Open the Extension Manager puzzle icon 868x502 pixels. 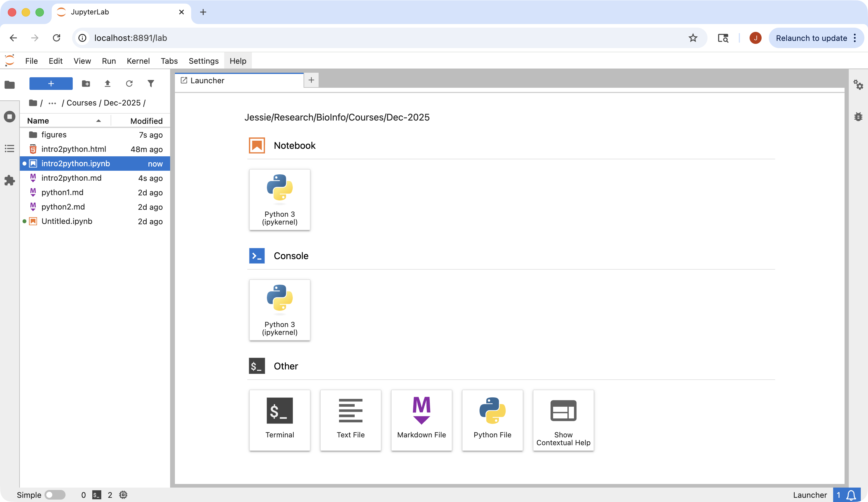point(10,180)
